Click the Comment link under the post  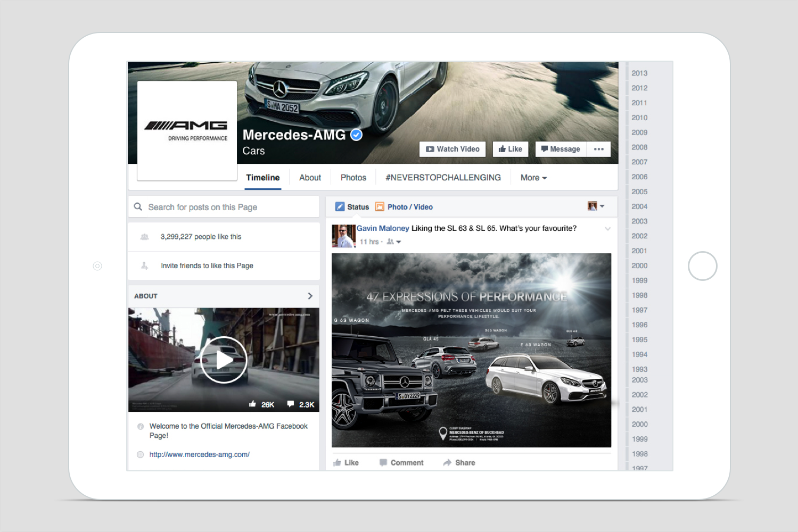point(401,462)
